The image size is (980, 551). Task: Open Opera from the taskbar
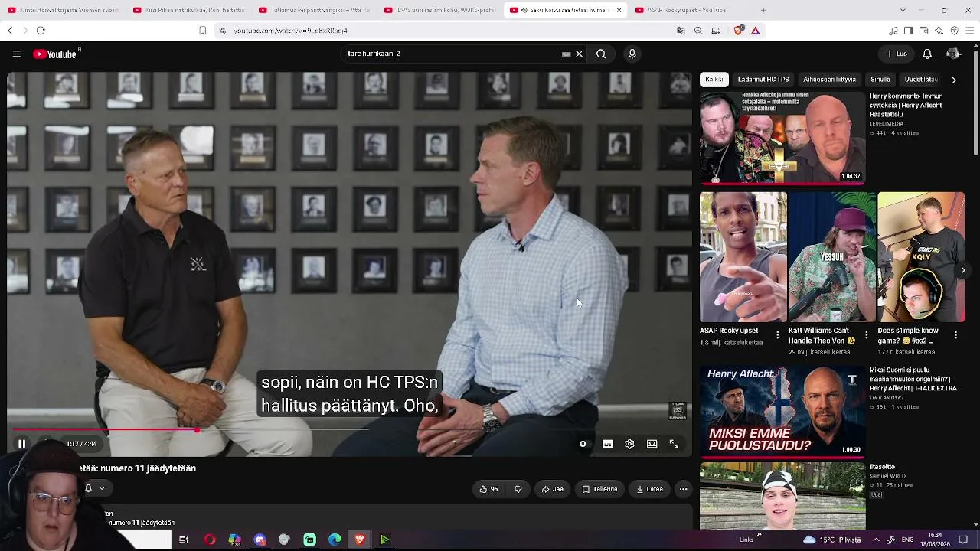[x=210, y=540]
